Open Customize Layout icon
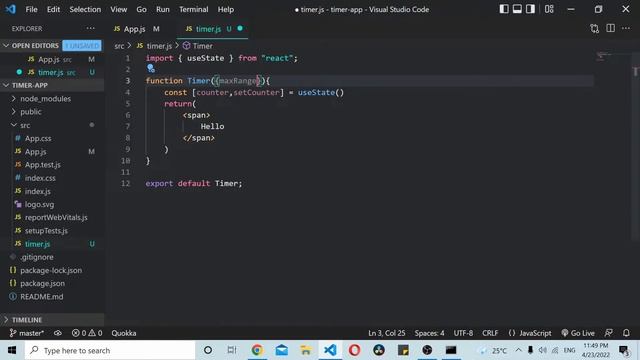The height and width of the screenshot is (360, 640). (549, 9)
